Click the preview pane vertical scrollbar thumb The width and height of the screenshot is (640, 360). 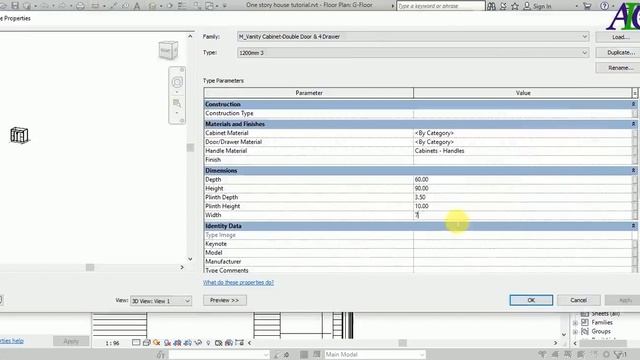tap(190, 148)
